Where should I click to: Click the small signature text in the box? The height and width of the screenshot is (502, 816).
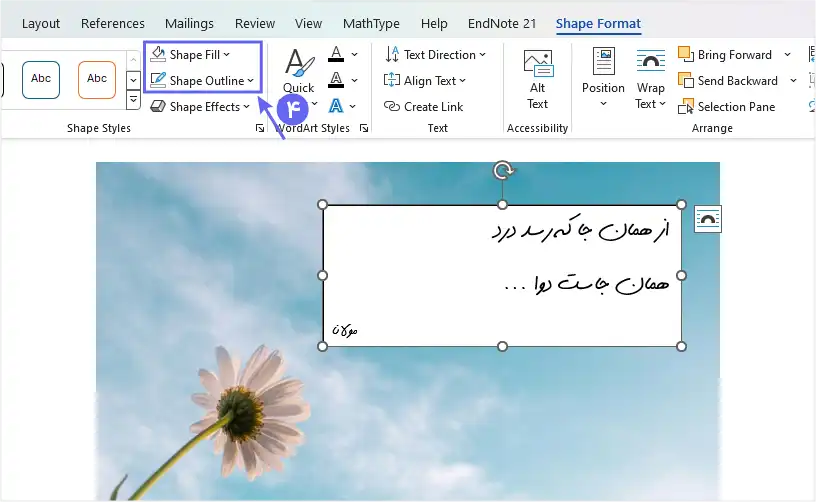345,330
